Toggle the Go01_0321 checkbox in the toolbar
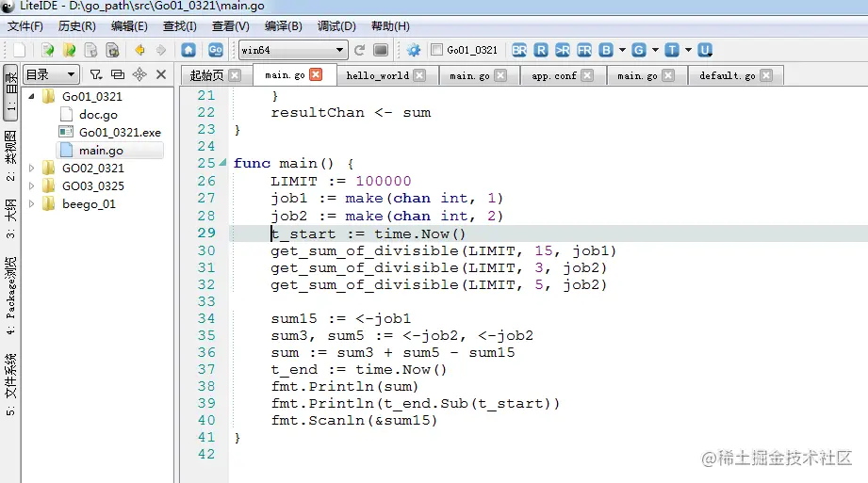 [x=436, y=50]
